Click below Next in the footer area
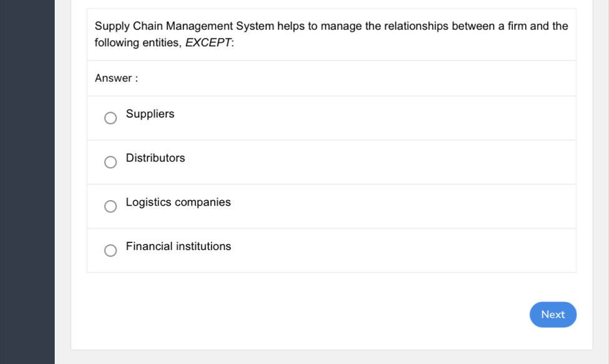The image size is (609, 364). coord(553,340)
